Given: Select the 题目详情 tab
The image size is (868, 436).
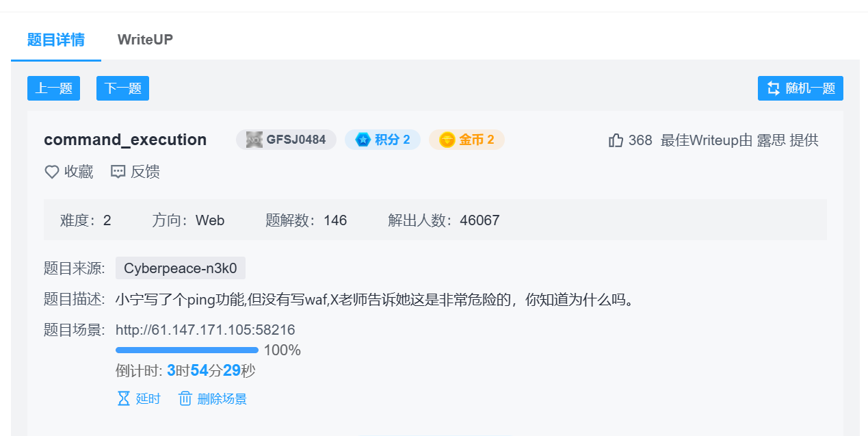Looking at the screenshot, I should pyautogui.click(x=56, y=40).
